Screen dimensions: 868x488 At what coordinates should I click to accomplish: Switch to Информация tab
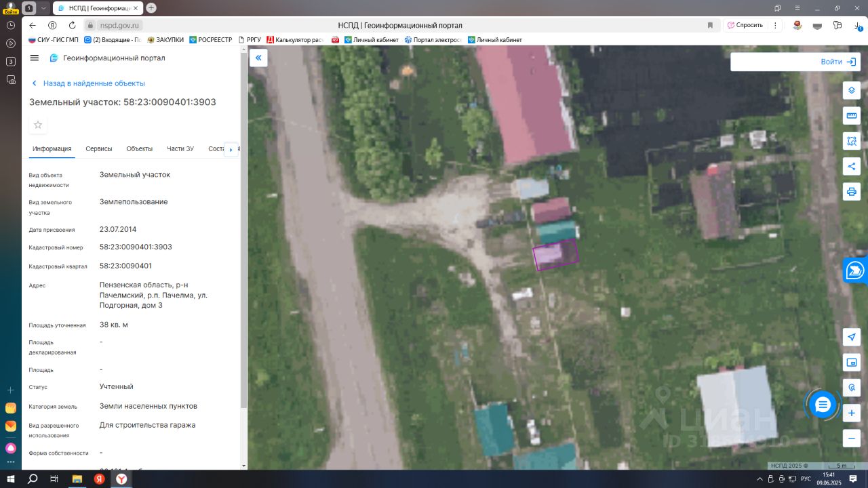(x=52, y=149)
